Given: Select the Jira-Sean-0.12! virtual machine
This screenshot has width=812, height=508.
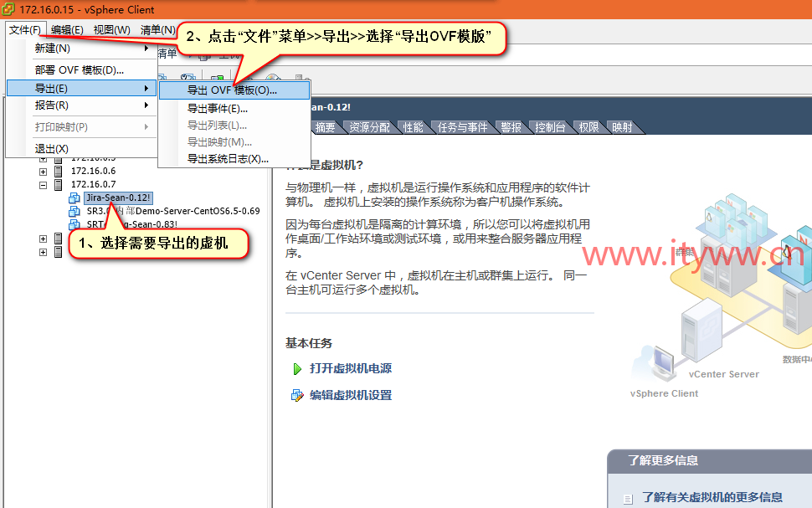Looking at the screenshot, I should tap(118, 198).
